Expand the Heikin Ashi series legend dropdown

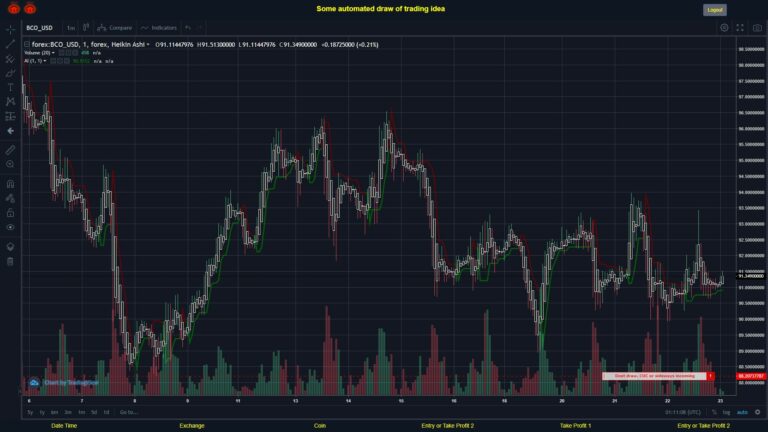tap(148, 45)
